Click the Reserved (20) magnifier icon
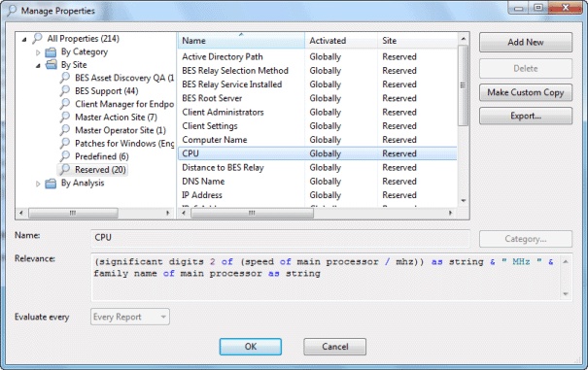 click(65, 169)
